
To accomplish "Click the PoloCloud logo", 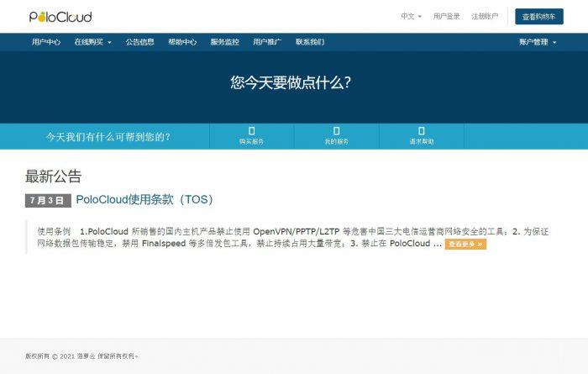I will [60, 17].
